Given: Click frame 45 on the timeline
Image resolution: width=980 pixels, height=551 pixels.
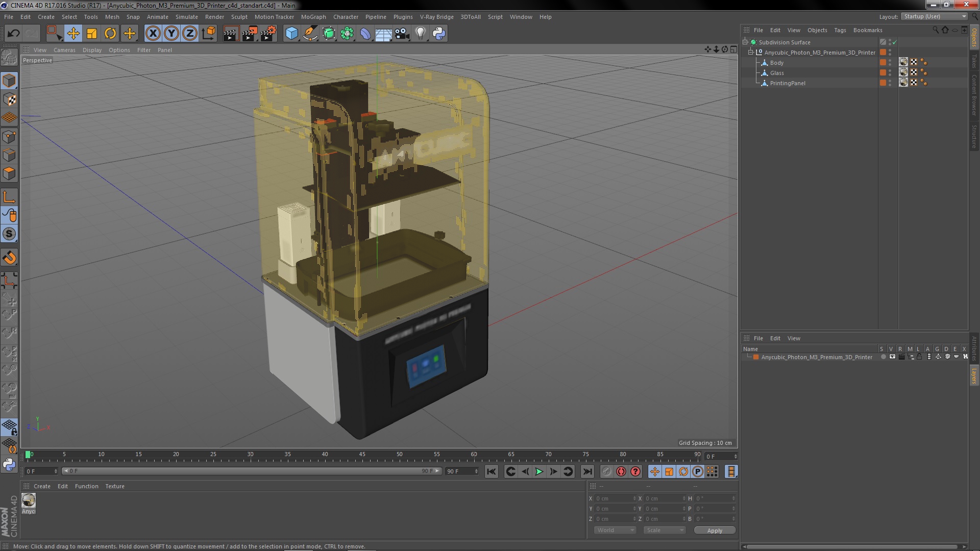Looking at the screenshot, I should click(x=362, y=455).
